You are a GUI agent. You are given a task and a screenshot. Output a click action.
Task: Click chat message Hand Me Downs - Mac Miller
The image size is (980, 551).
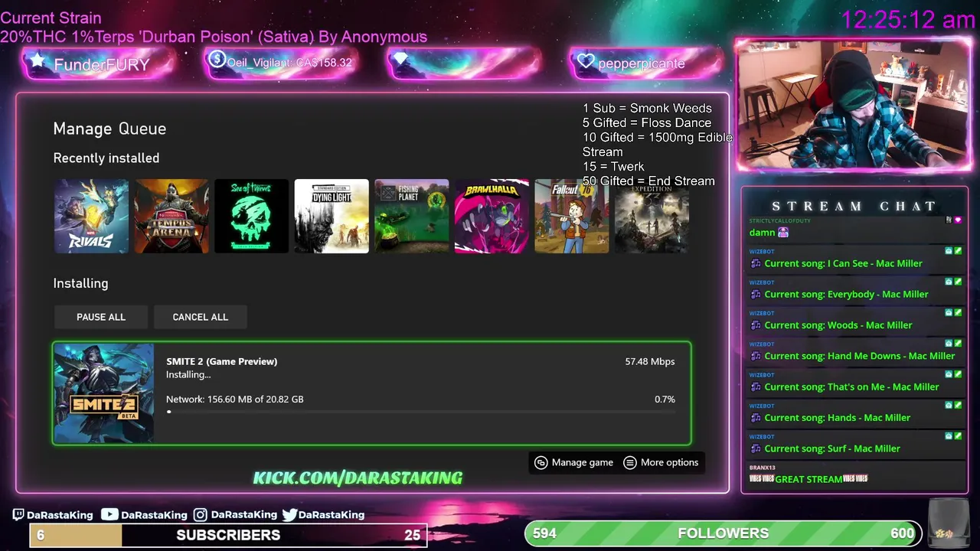coord(859,356)
